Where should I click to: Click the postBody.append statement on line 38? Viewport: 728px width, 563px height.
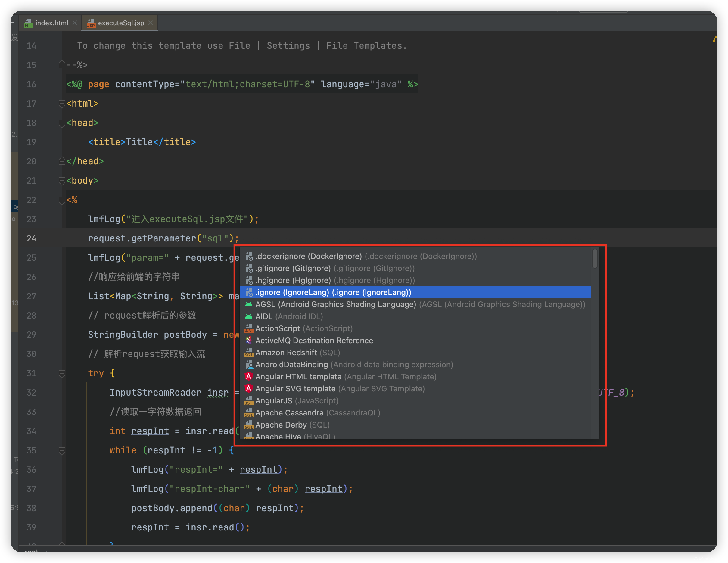pos(217,508)
